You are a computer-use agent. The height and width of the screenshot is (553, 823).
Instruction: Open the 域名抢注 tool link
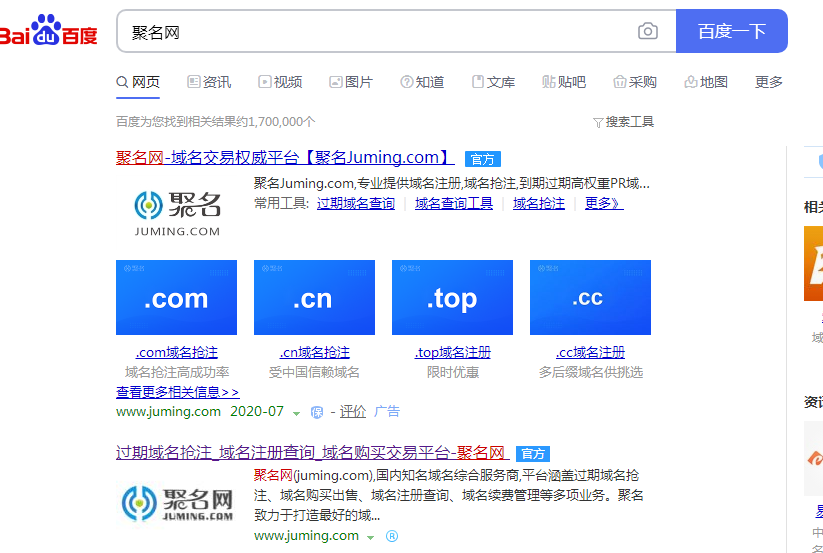539,204
